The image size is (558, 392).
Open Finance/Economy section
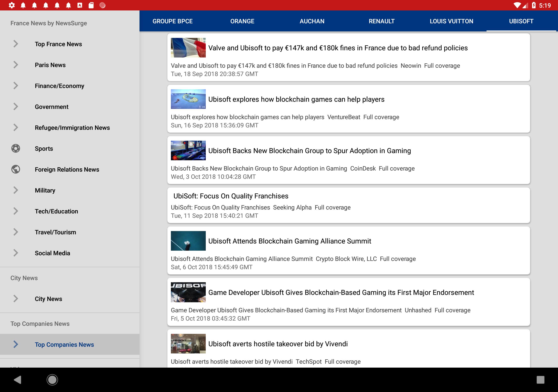click(x=70, y=86)
